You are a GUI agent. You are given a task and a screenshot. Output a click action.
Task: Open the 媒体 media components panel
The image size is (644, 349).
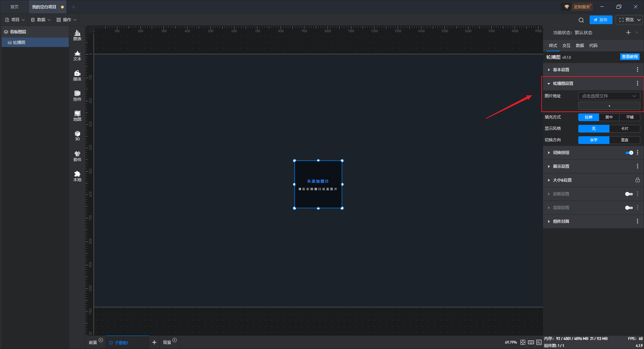[77, 76]
